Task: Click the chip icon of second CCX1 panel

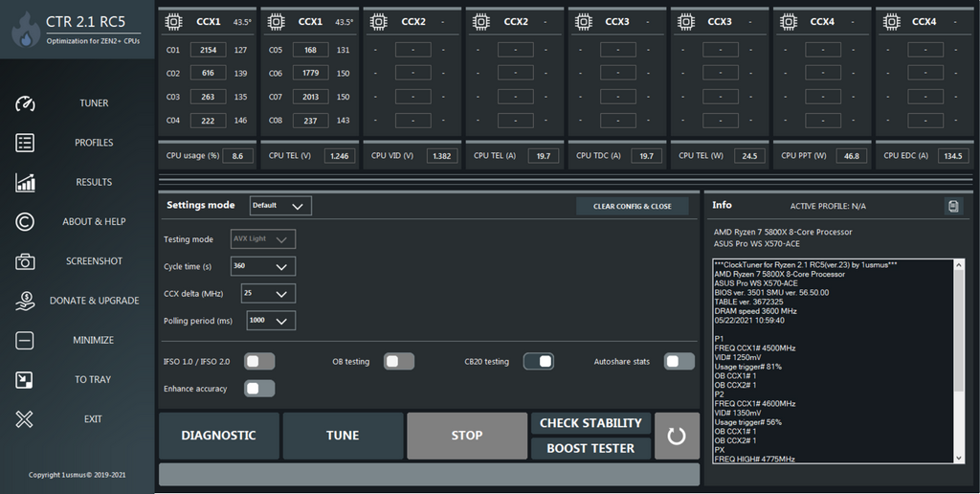Action: [276, 22]
